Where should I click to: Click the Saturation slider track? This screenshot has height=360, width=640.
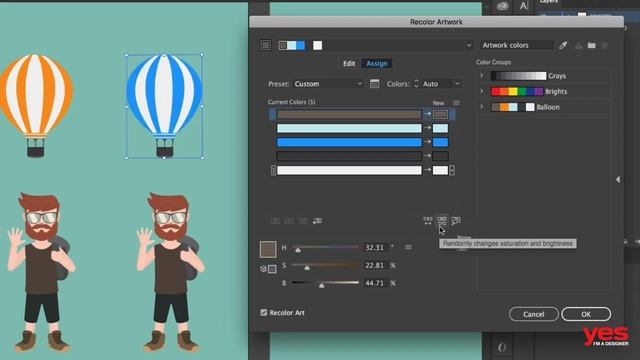[326, 265]
